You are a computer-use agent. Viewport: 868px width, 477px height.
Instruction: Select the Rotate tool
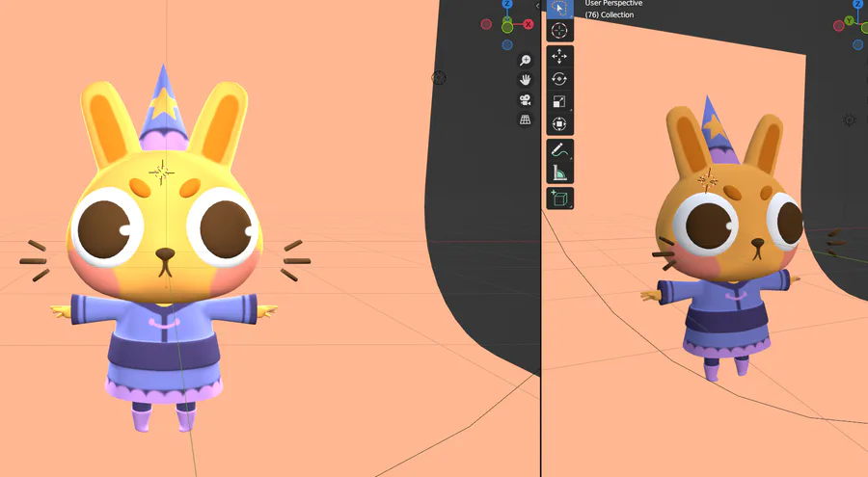(559, 79)
